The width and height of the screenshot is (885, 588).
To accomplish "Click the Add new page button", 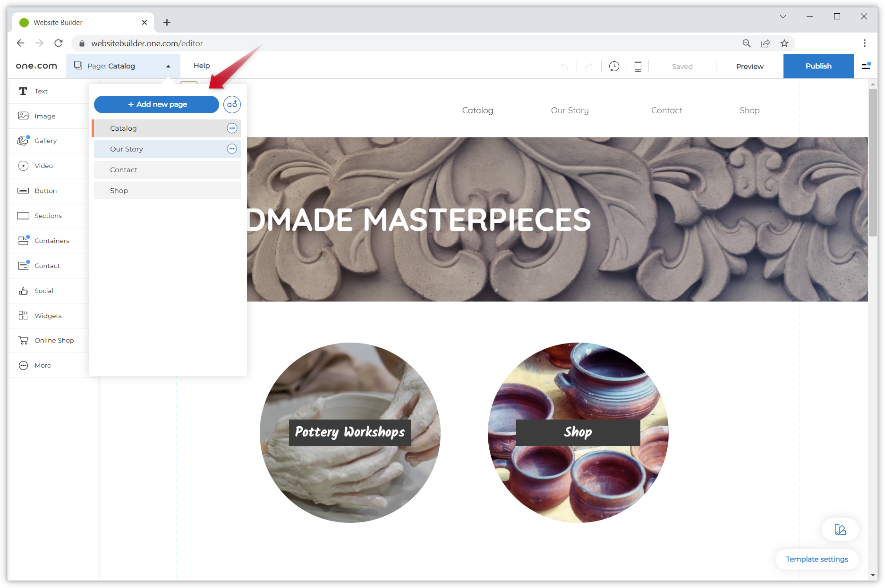I will (156, 104).
